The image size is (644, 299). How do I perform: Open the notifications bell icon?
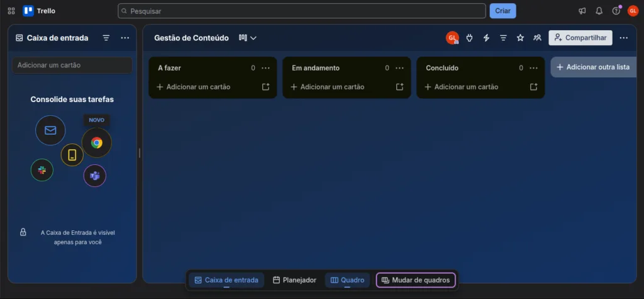pos(599,11)
